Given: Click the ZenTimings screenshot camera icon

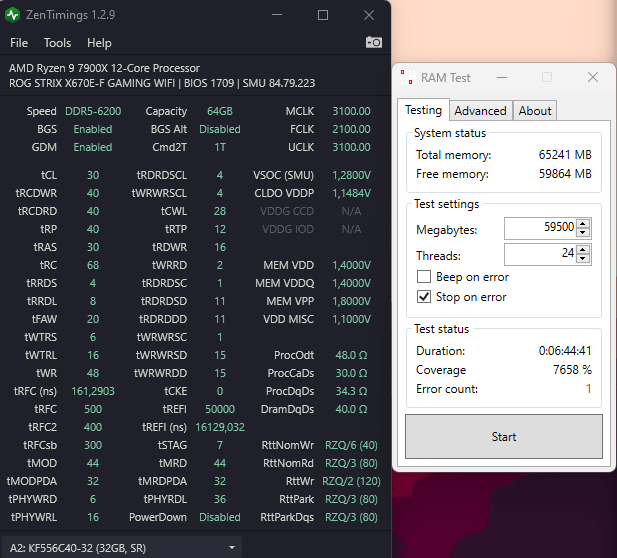Looking at the screenshot, I should tap(373, 42).
